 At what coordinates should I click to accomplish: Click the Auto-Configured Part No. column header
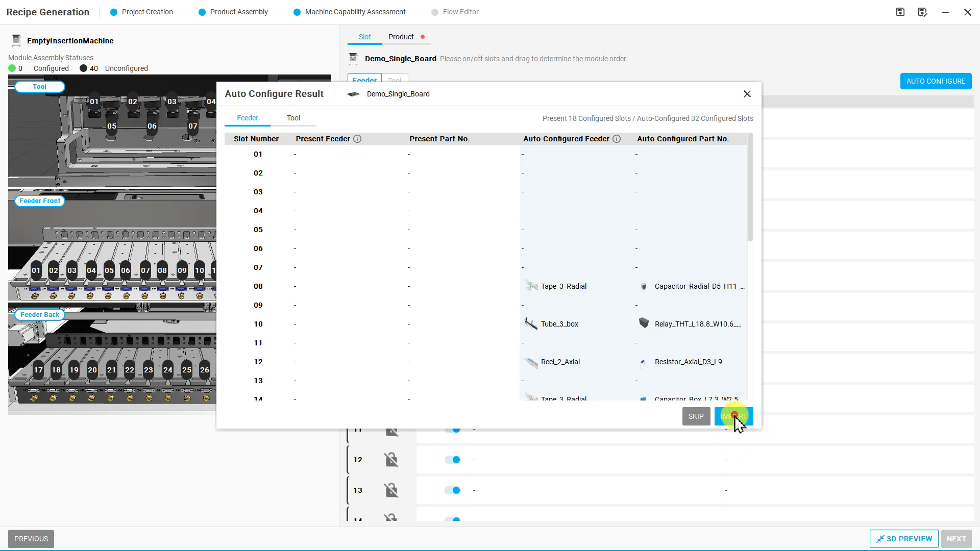click(683, 139)
